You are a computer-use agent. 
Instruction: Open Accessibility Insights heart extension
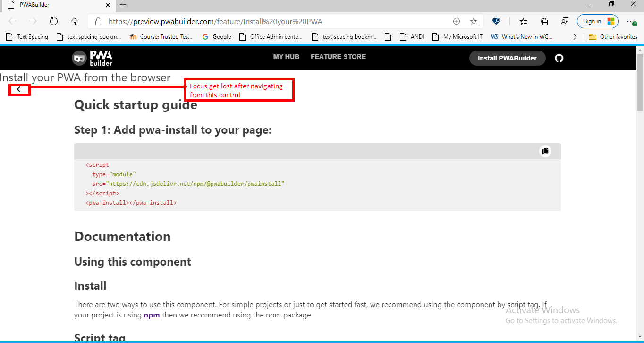[496, 21]
